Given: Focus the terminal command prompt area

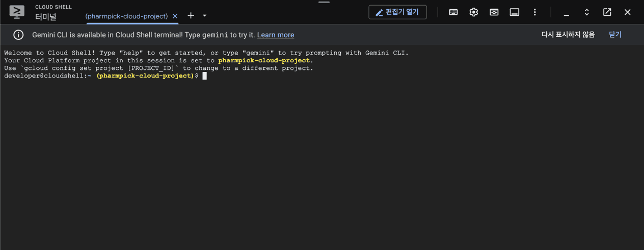Looking at the screenshot, I should pos(322,147).
